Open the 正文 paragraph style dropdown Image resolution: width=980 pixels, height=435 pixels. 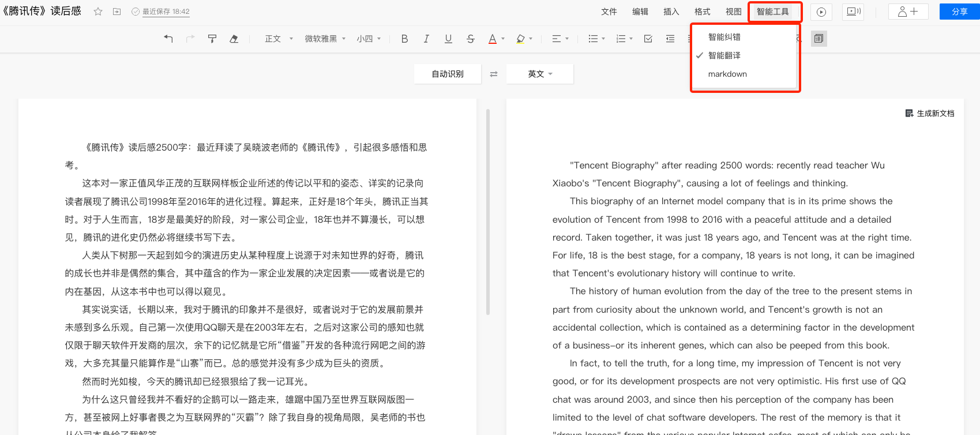(279, 39)
